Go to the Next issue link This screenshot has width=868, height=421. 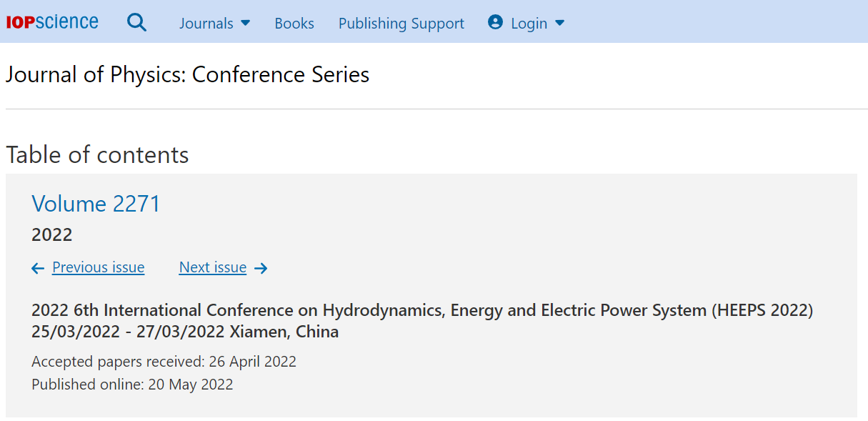[x=213, y=267]
